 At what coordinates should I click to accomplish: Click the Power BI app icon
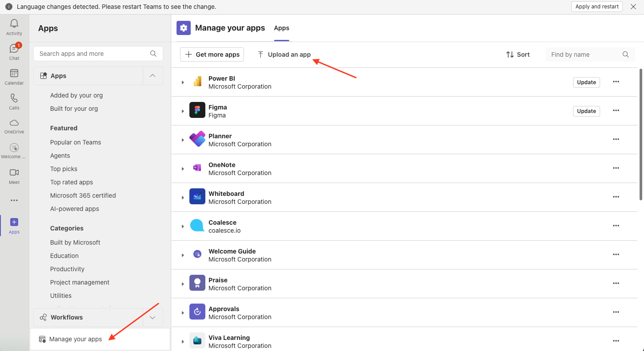click(x=197, y=82)
